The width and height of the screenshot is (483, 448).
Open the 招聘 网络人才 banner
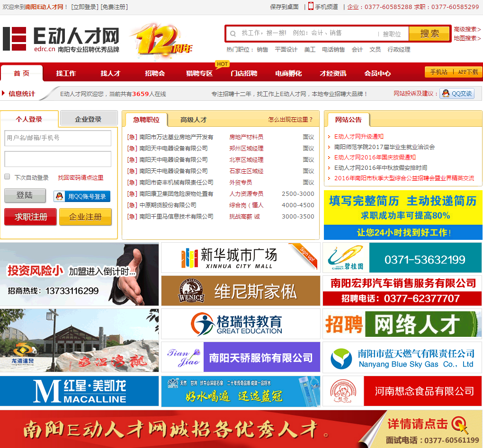click(x=402, y=324)
